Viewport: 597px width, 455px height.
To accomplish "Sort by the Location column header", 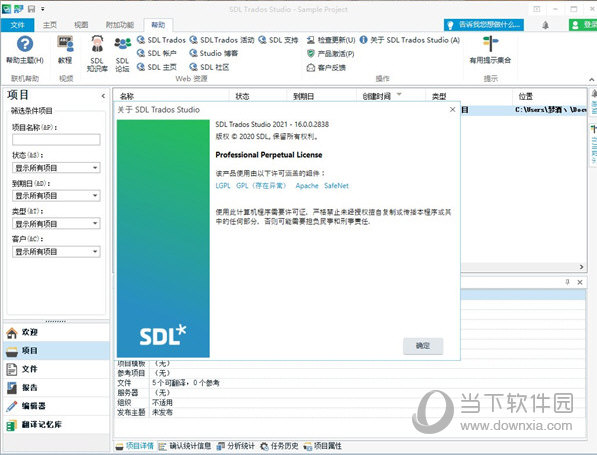I will coord(550,96).
